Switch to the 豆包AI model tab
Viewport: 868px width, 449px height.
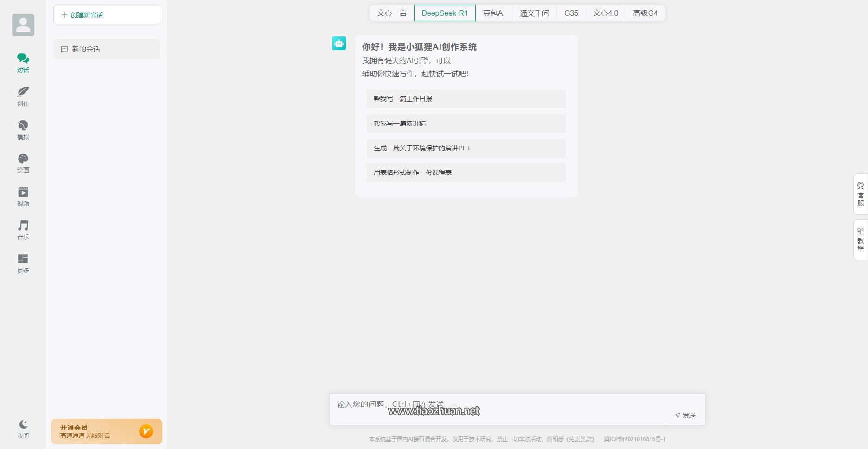[494, 13]
